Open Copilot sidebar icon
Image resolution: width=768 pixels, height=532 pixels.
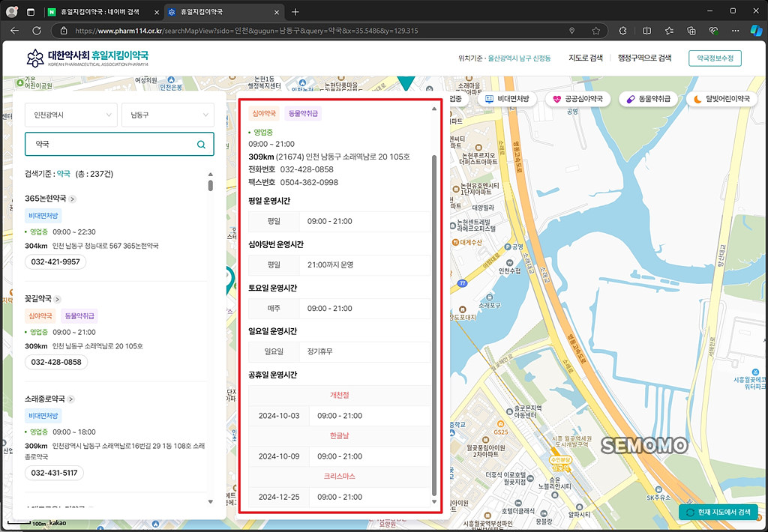click(x=756, y=30)
